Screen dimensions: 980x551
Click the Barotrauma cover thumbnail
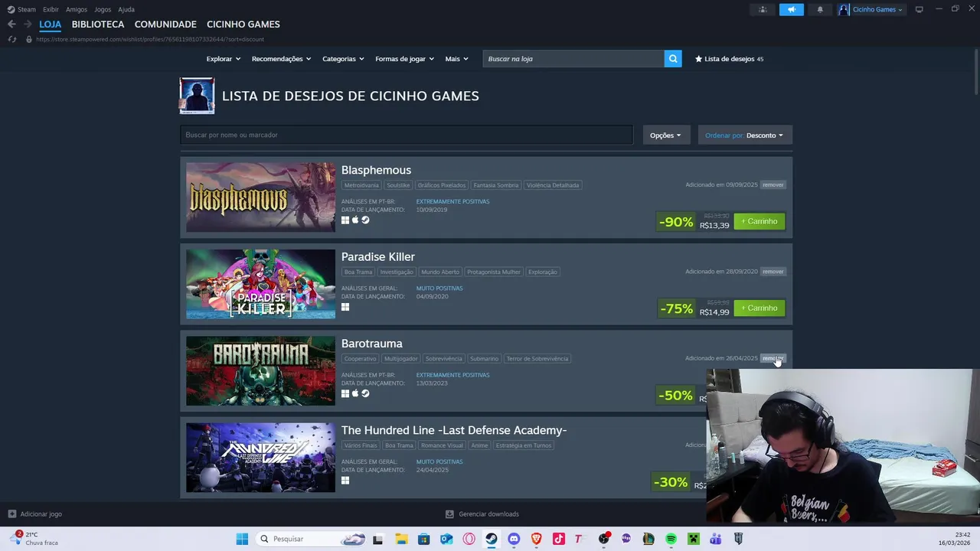pos(260,370)
